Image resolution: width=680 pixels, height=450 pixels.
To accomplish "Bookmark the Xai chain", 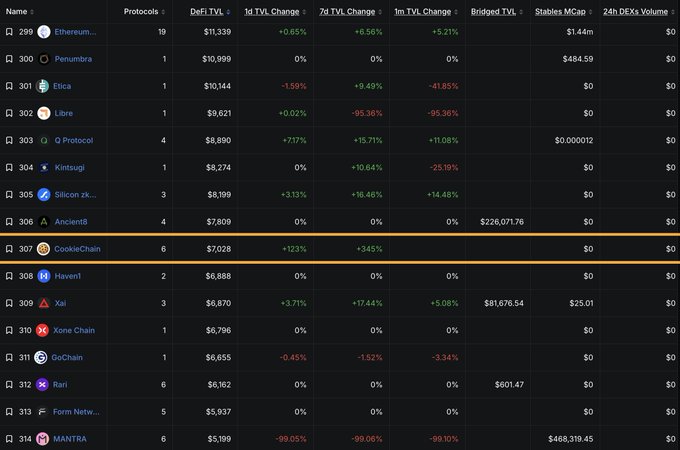I will (9, 303).
